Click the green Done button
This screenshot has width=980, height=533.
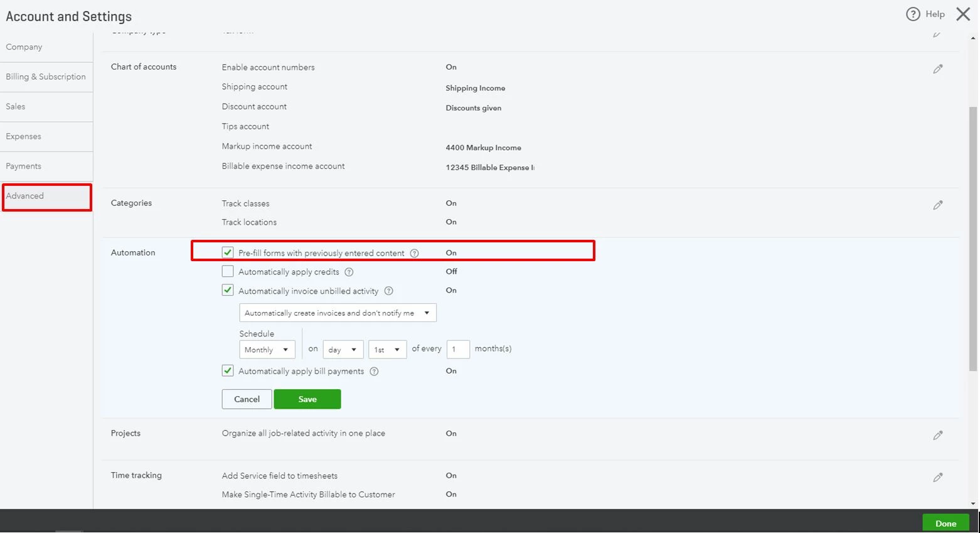tap(945, 524)
